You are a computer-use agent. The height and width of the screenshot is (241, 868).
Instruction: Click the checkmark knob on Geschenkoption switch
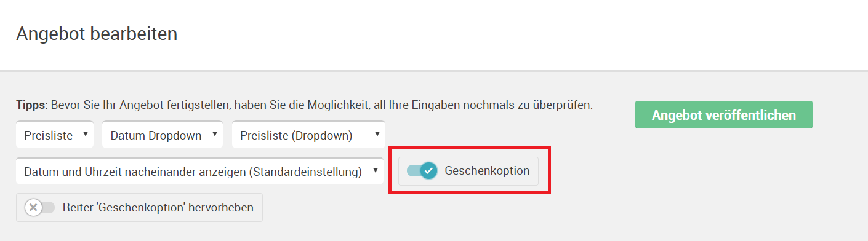(428, 171)
